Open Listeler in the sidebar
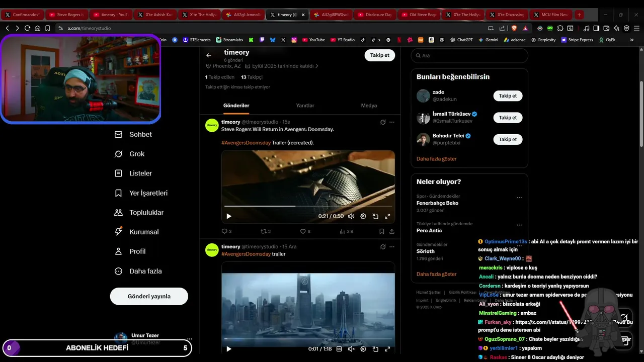The height and width of the screenshot is (362, 644). pos(133,173)
